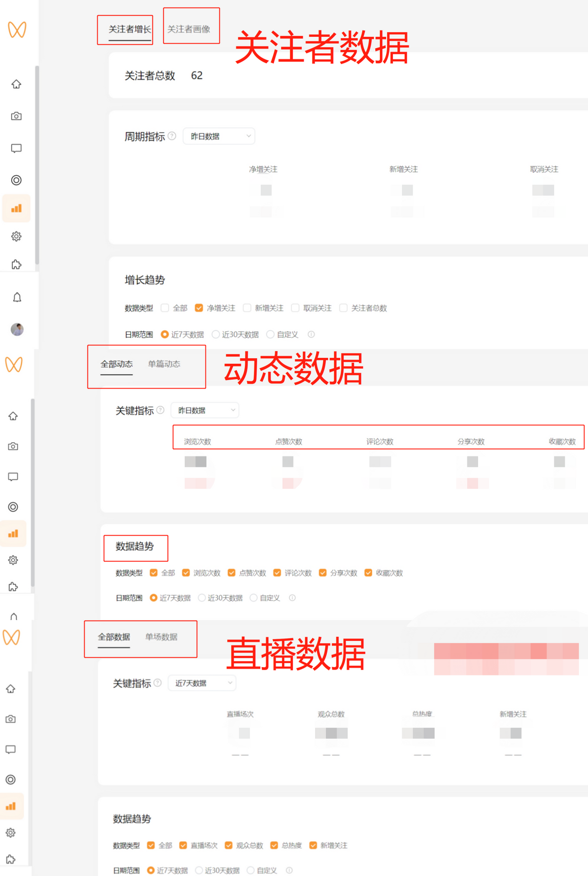Screen dimensions: 588x876
Task: Open 昨日数据 dropdown beside 周期指标
Action: pos(219,136)
